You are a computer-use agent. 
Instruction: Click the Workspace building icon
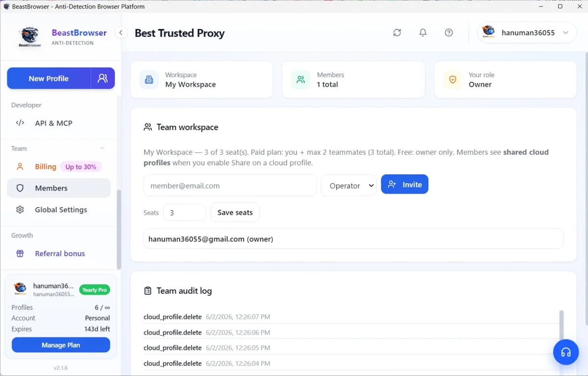click(x=149, y=79)
